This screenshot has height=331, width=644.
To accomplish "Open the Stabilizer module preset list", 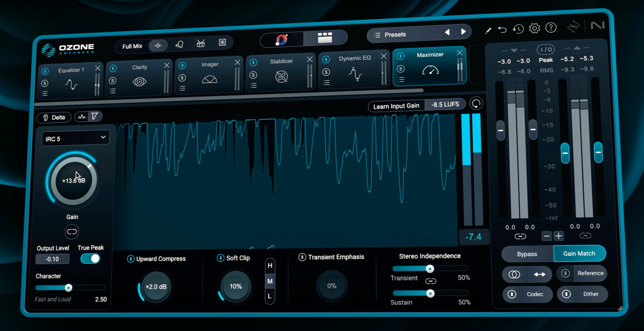I will pyautogui.click(x=253, y=85).
